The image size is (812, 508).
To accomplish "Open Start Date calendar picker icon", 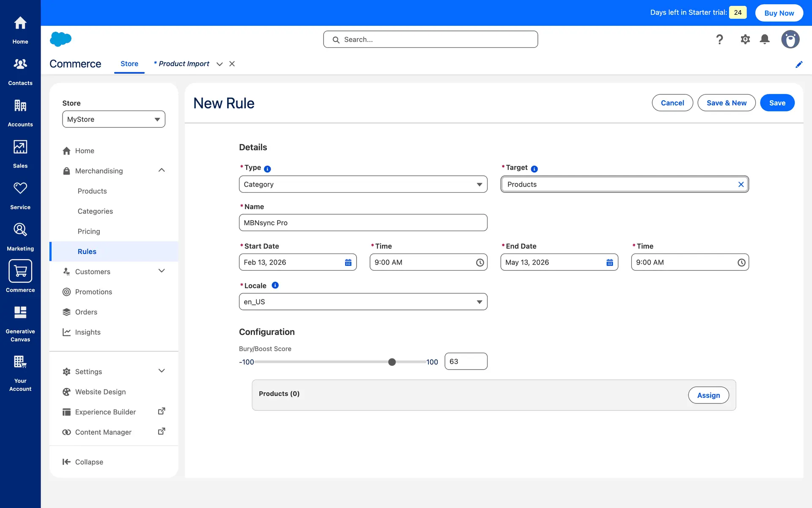I will pos(348,262).
